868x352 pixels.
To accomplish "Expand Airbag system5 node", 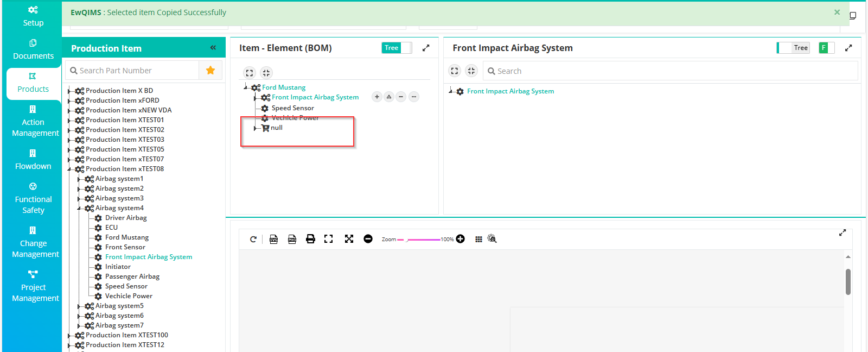I will (79, 306).
